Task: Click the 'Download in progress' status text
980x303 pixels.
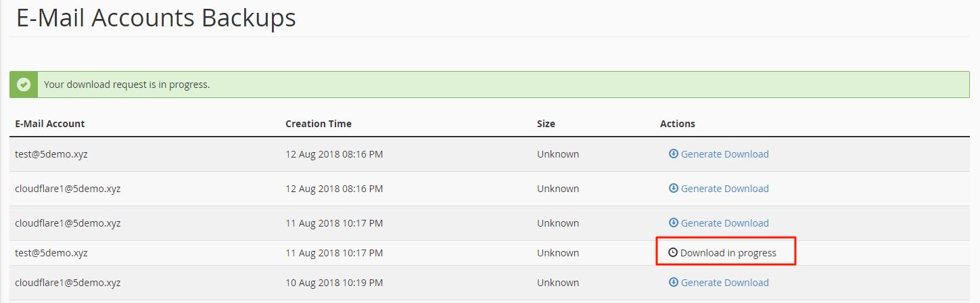Action: (x=728, y=253)
